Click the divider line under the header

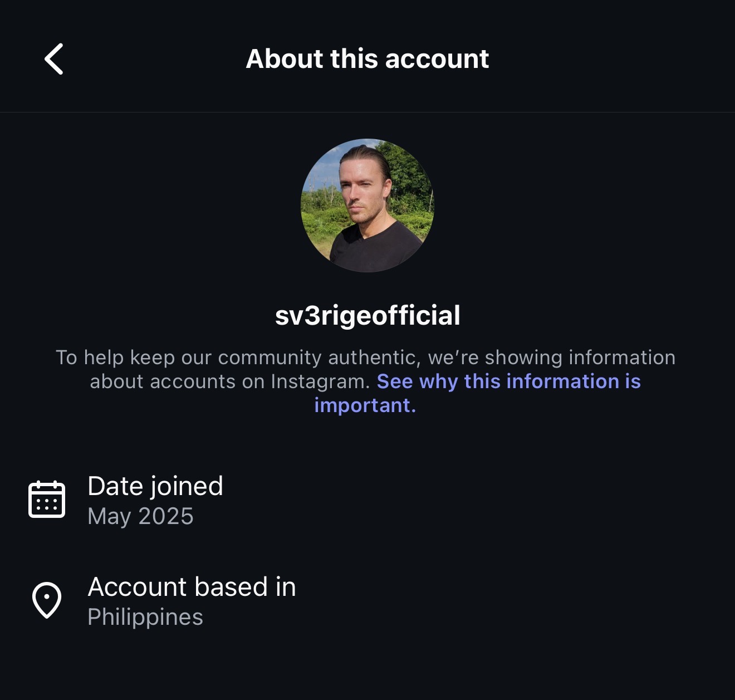pyautogui.click(x=367, y=112)
